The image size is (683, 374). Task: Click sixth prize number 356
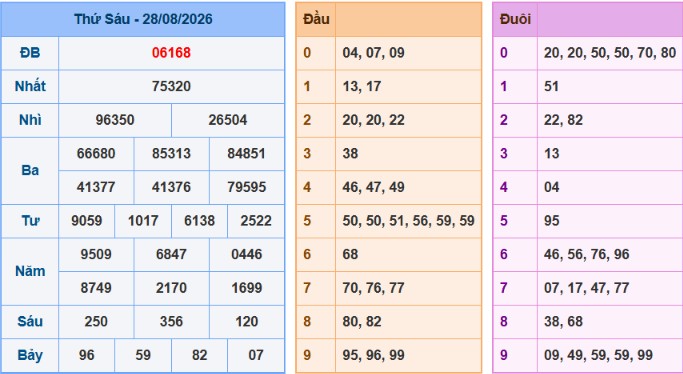[x=171, y=321]
